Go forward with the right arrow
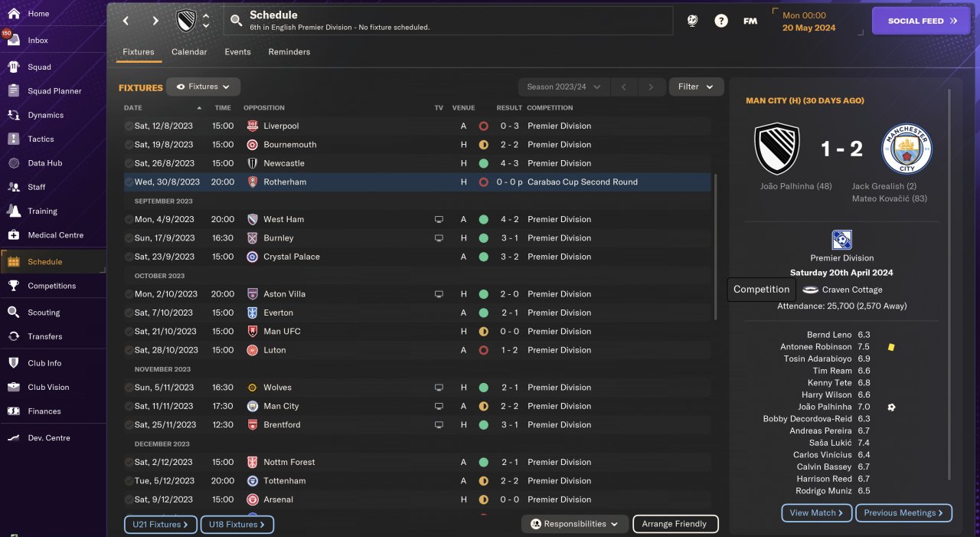This screenshot has height=537, width=980. pyautogui.click(x=155, y=21)
